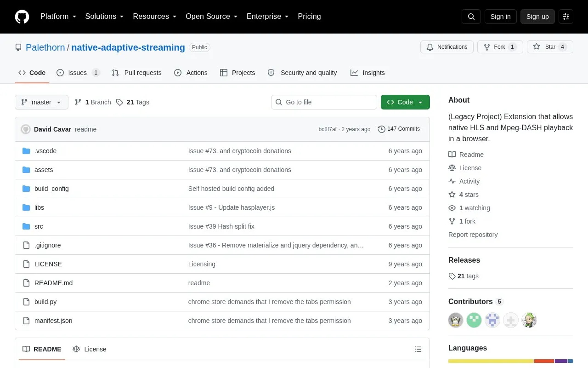Image resolution: width=588 pixels, height=368 pixels.
Task: Open the License link in About
Action: 465,168
